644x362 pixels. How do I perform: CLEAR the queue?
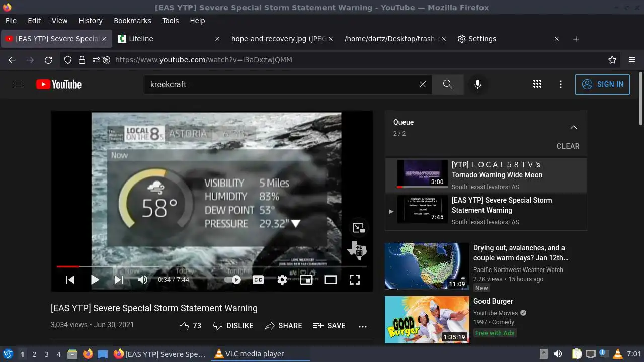pos(568,146)
